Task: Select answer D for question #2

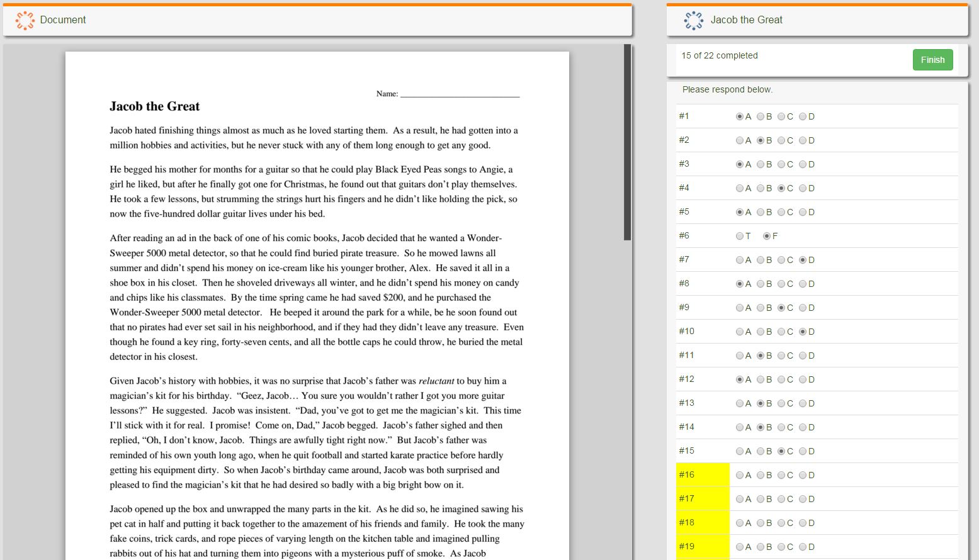Action: click(x=803, y=140)
